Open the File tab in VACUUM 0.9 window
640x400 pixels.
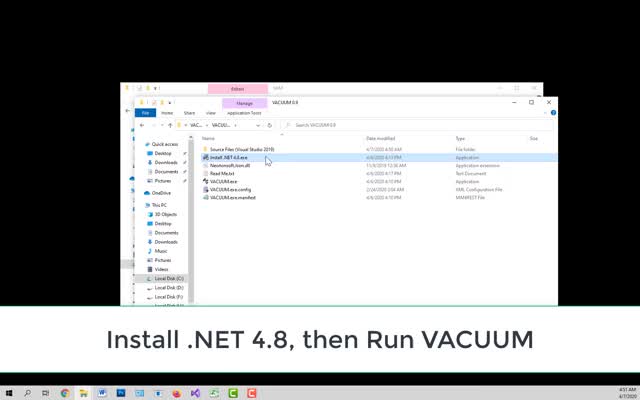point(145,113)
